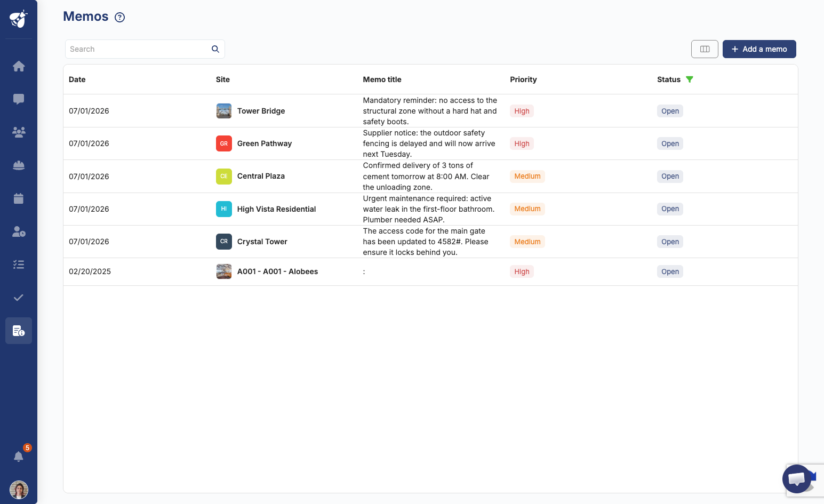
Task: Click Medium priority tag for High Vista Residential
Action: click(527, 209)
